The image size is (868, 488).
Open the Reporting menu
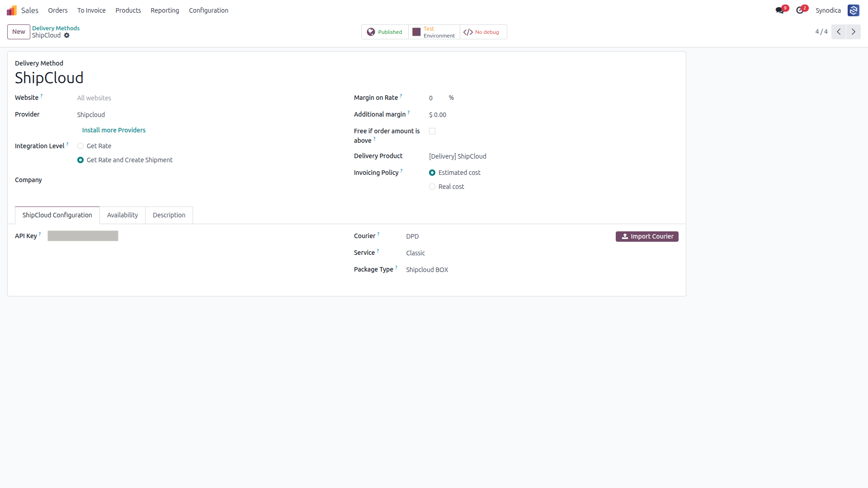click(x=165, y=10)
